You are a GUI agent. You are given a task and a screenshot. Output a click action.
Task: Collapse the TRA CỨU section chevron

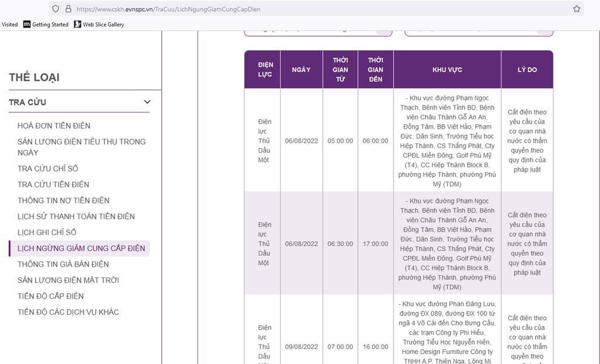[147, 102]
